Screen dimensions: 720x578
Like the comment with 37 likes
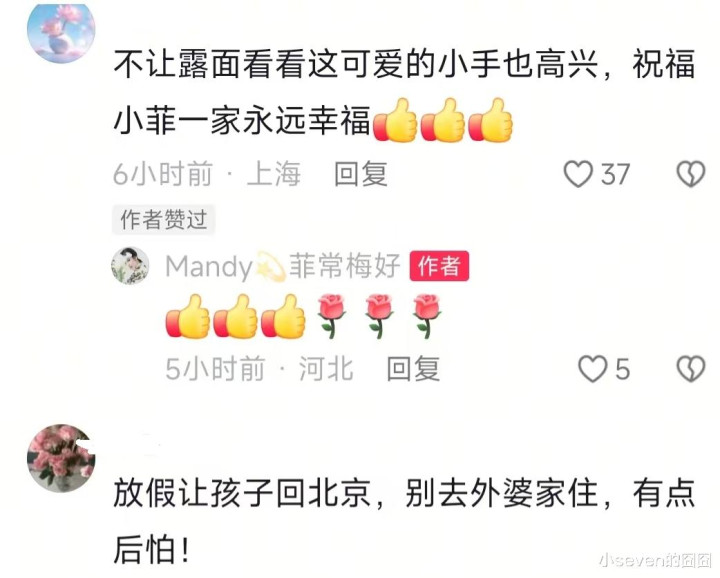[x=578, y=174]
